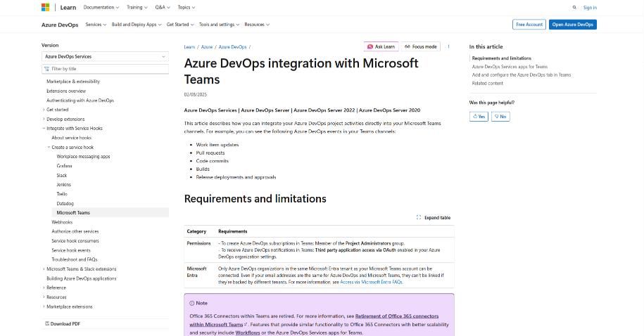
Task: Expand the Documentation menu
Action: pyautogui.click(x=101, y=8)
